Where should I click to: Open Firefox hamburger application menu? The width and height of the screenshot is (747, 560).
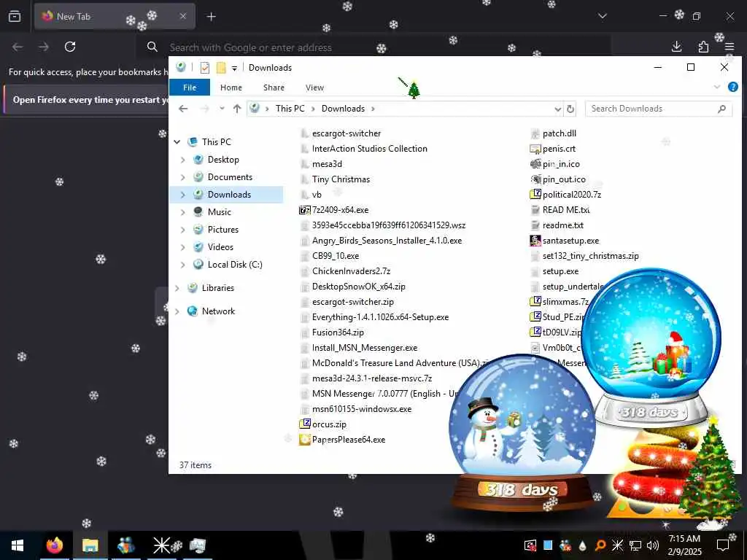[x=729, y=47]
